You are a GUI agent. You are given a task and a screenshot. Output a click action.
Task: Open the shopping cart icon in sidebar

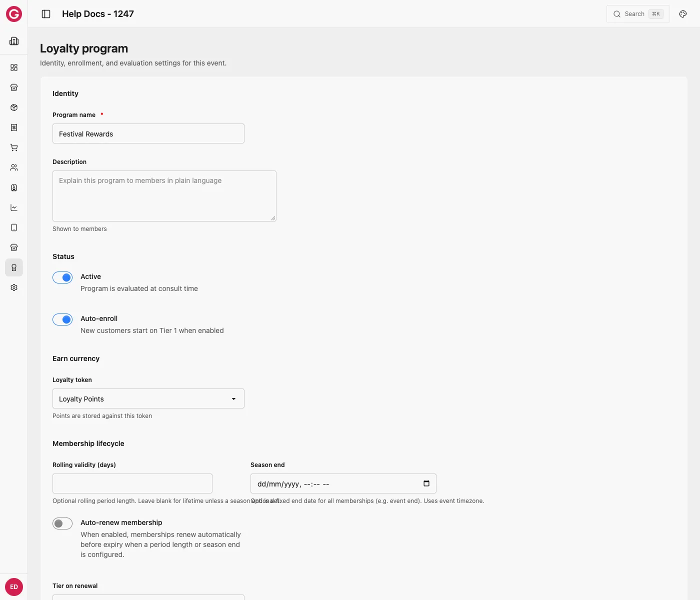point(14,147)
